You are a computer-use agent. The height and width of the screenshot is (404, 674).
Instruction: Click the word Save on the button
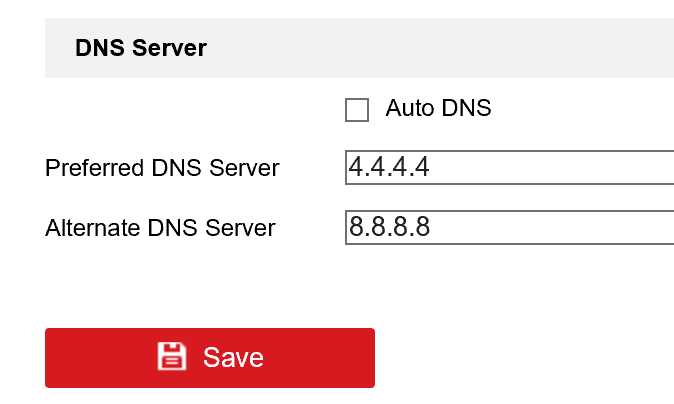(x=233, y=358)
